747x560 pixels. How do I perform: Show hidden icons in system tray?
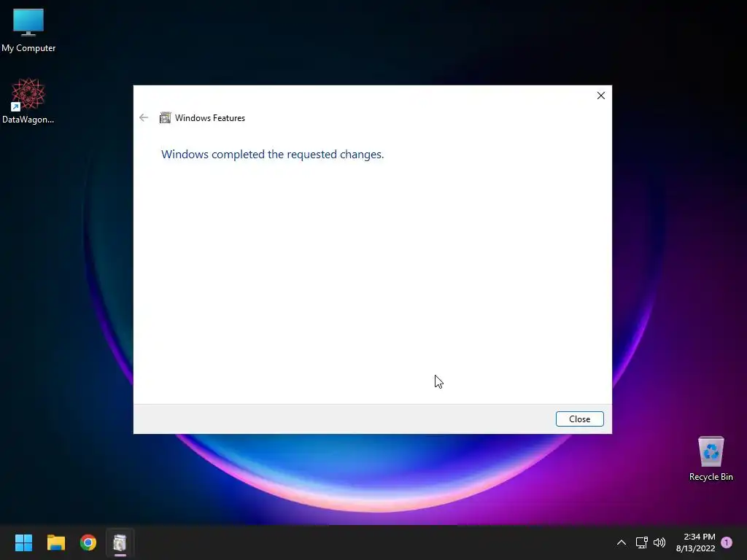pyautogui.click(x=622, y=542)
